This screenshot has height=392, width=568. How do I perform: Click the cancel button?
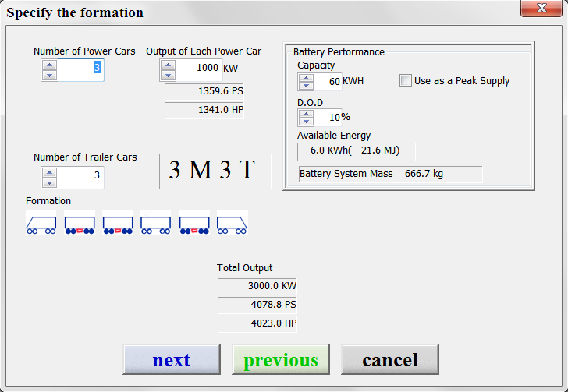click(x=390, y=359)
